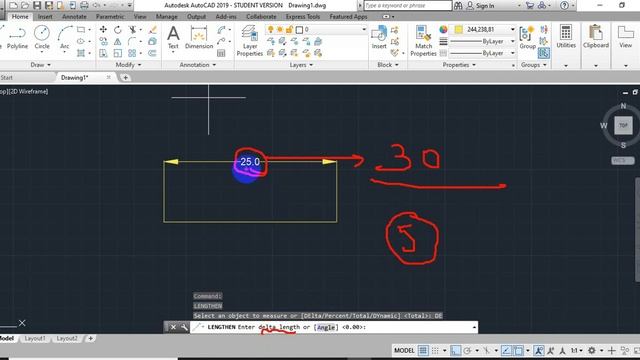This screenshot has width=640, height=360.
Task: Expand the Draw panel
Action: (41, 64)
